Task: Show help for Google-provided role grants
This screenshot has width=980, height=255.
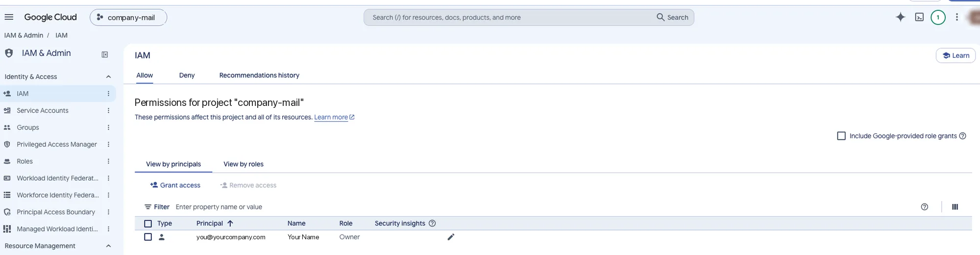Action: coord(962,136)
